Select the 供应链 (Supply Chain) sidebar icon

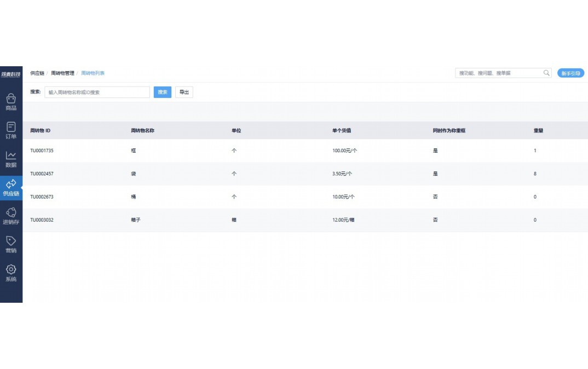tap(11, 187)
